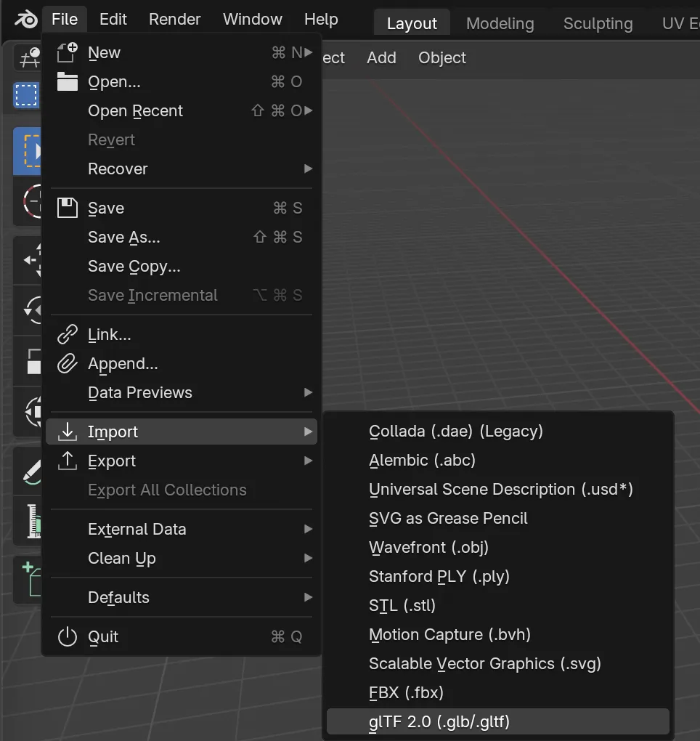The width and height of the screenshot is (700, 741).
Task: Switch to the Modeling workspace tab
Action: [500, 23]
